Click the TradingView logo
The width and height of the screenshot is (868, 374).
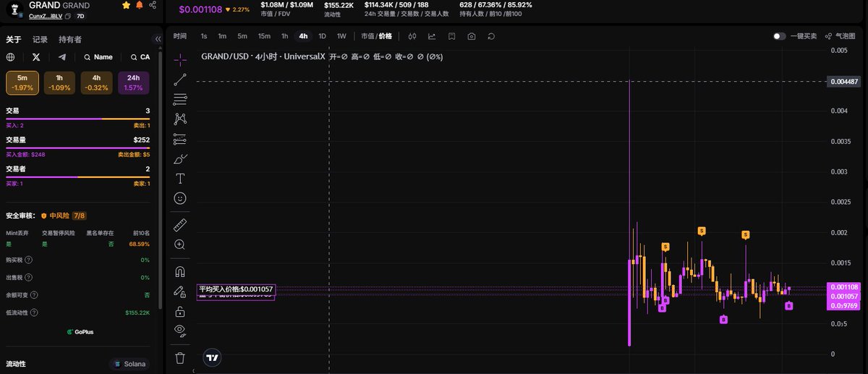point(212,357)
